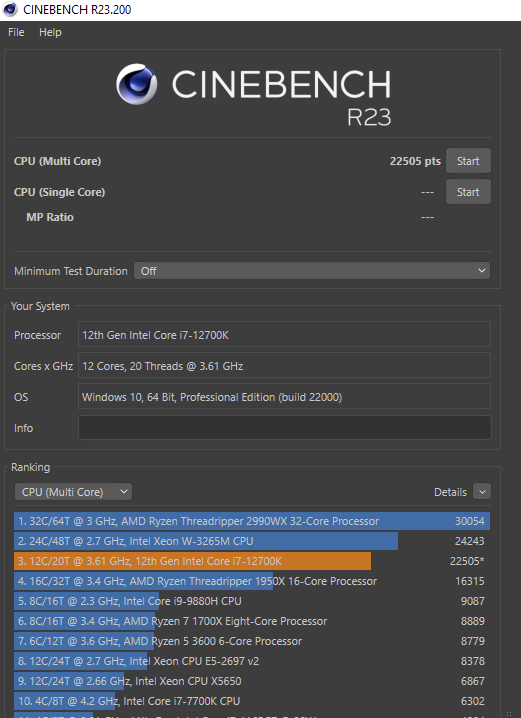Open the CPU (Multi Core) ranking dropdown
521x718 pixels.
[x=73, y=492]
